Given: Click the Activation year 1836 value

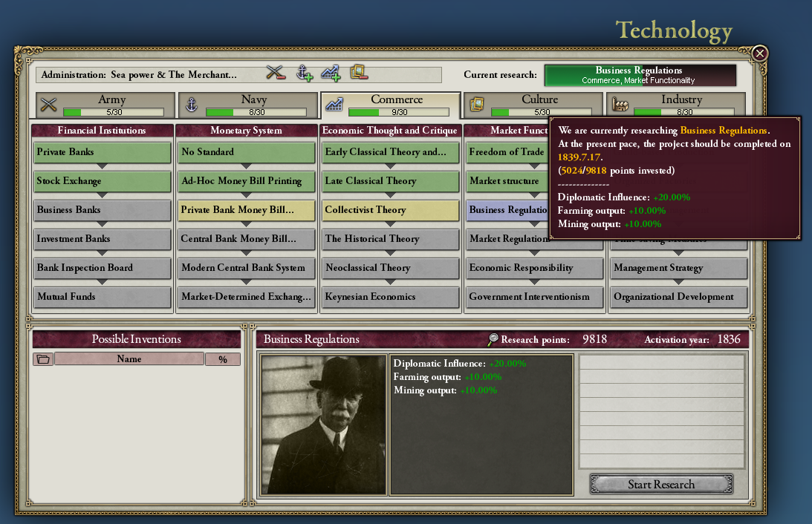Looking at the screenshot, I should [729, 339].
